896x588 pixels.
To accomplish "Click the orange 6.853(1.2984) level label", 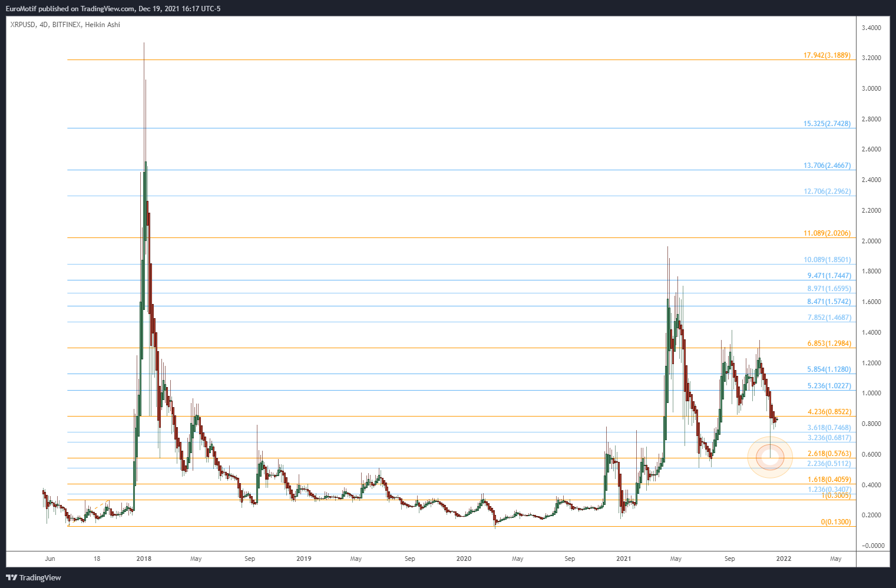I will (829, 343).
